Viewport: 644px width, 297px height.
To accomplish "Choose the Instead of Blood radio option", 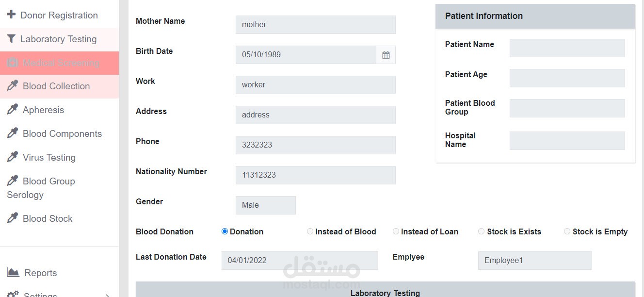I will point(310,231).
